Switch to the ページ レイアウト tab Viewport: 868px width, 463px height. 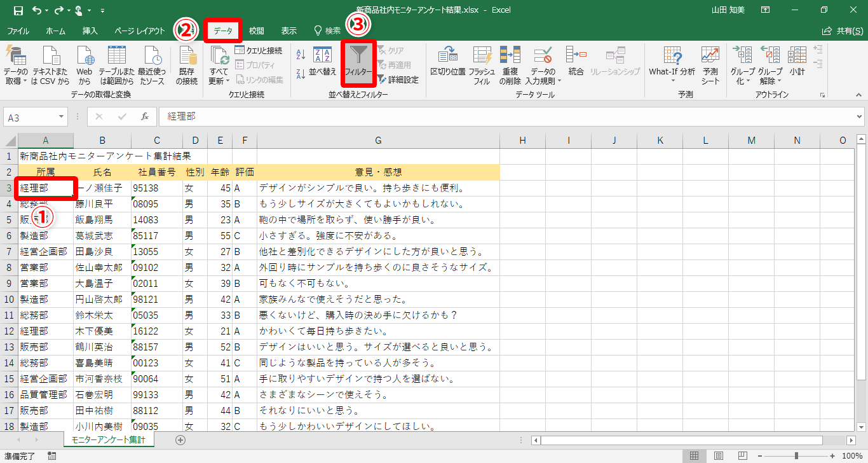[140, 31]
